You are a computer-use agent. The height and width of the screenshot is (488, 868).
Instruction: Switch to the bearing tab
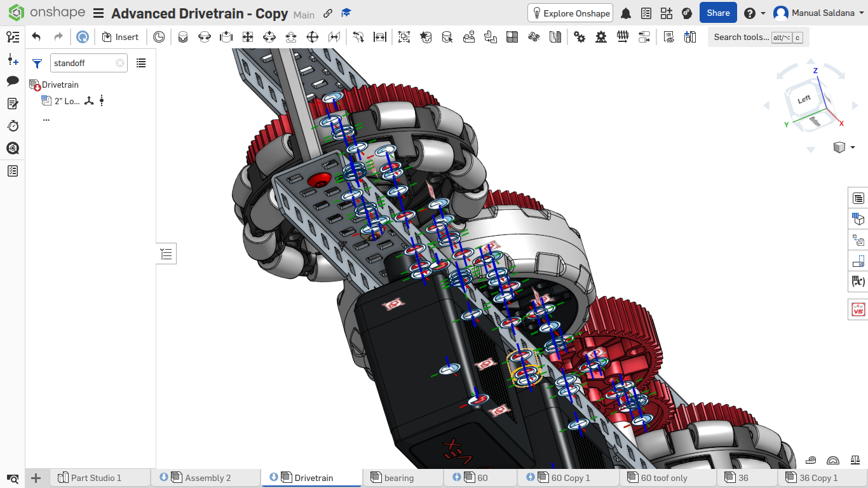[399, 478]
